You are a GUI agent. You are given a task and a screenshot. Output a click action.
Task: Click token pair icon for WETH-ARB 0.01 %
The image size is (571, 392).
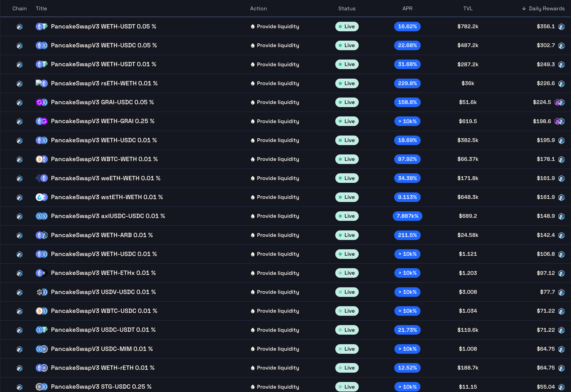(42, 235)
